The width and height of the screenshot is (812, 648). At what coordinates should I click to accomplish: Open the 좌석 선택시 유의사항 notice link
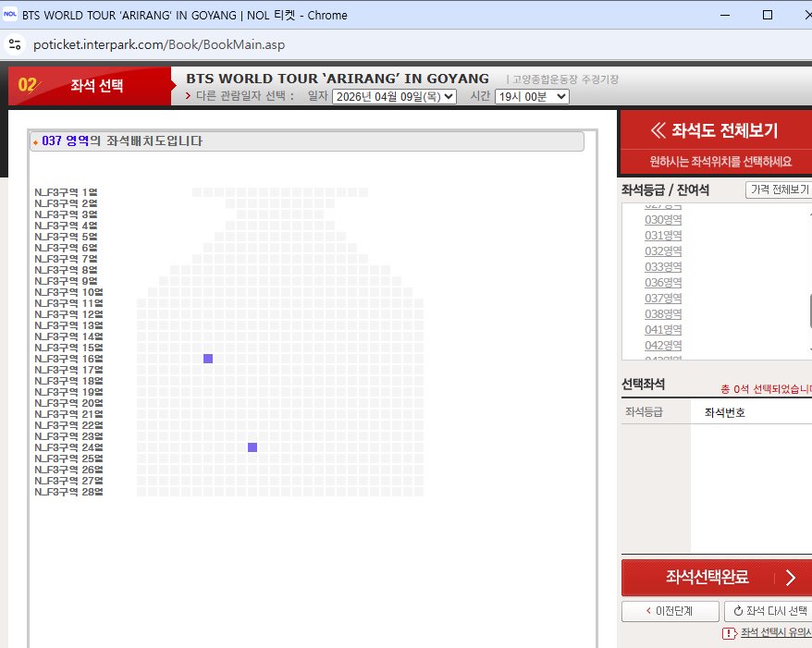coord(776,632)
